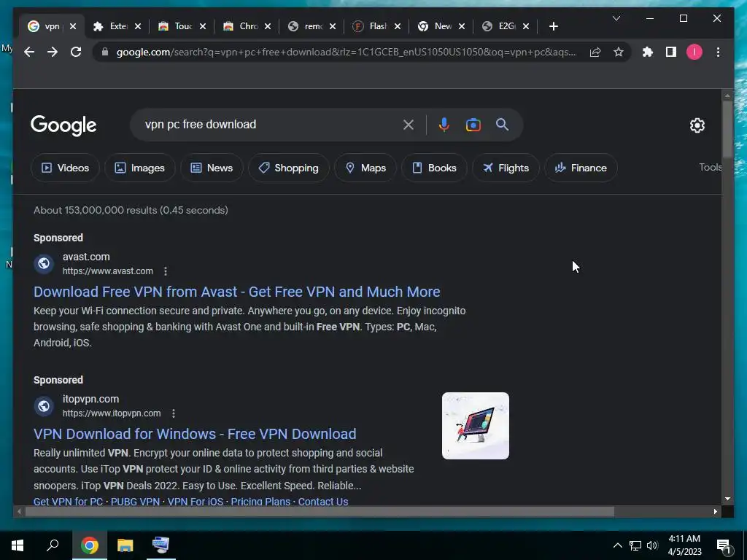Filter results by News
This screenshot has width=747, height=560.
(212, 168)
